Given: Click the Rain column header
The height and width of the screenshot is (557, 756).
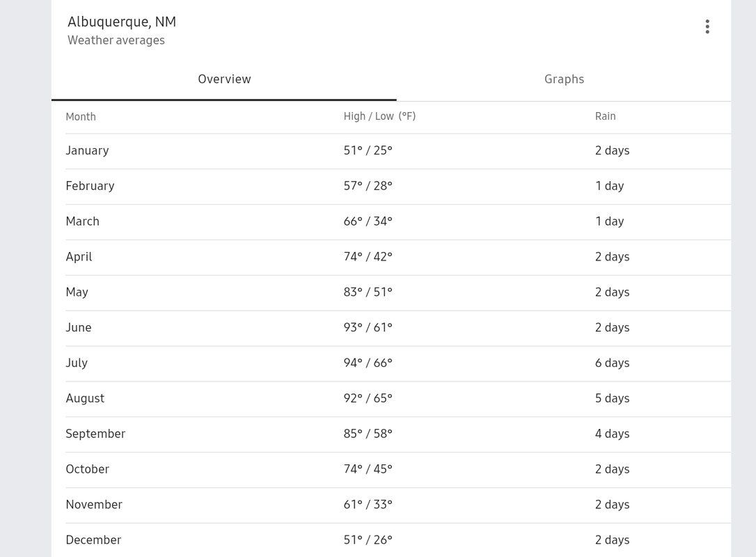Looking at the screenshot, I should pos(605,116).
